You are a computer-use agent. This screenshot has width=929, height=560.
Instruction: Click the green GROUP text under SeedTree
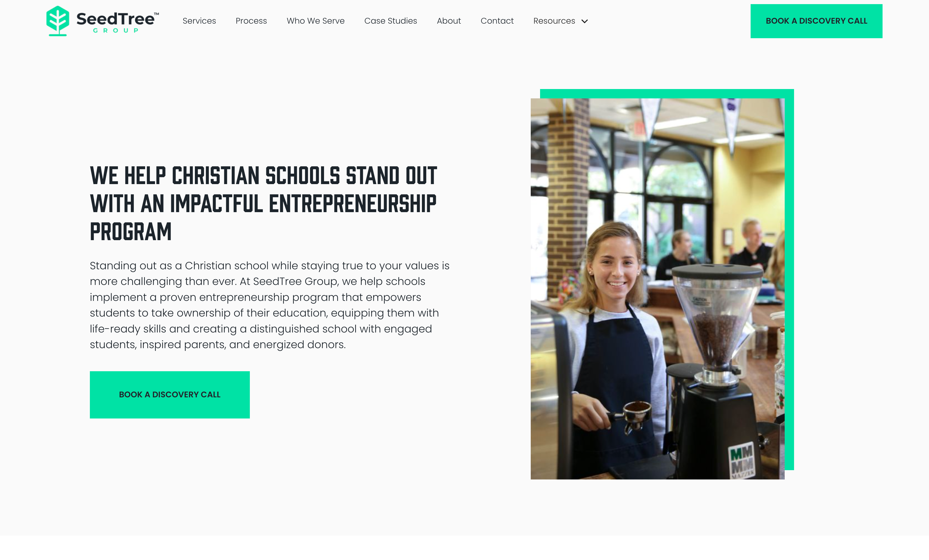point(116,31)
